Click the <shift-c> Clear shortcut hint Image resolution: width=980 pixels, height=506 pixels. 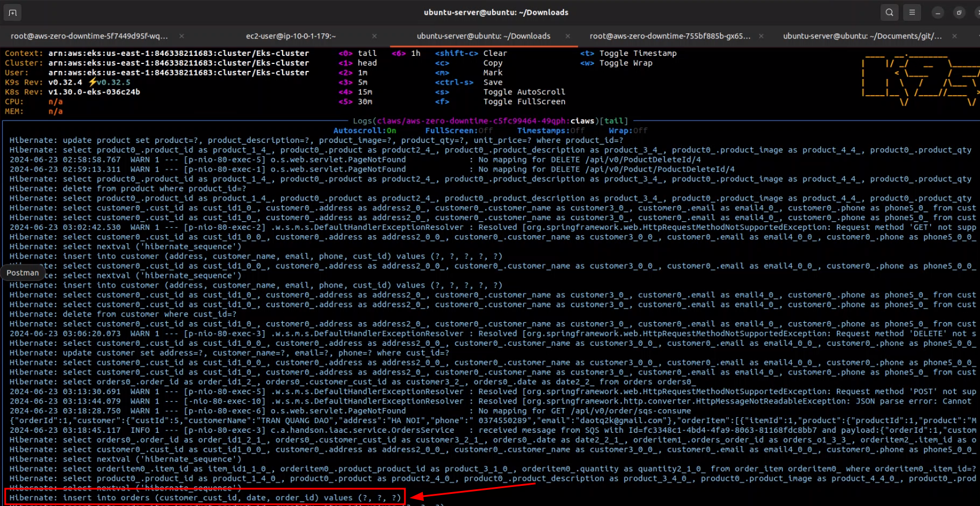471,53
